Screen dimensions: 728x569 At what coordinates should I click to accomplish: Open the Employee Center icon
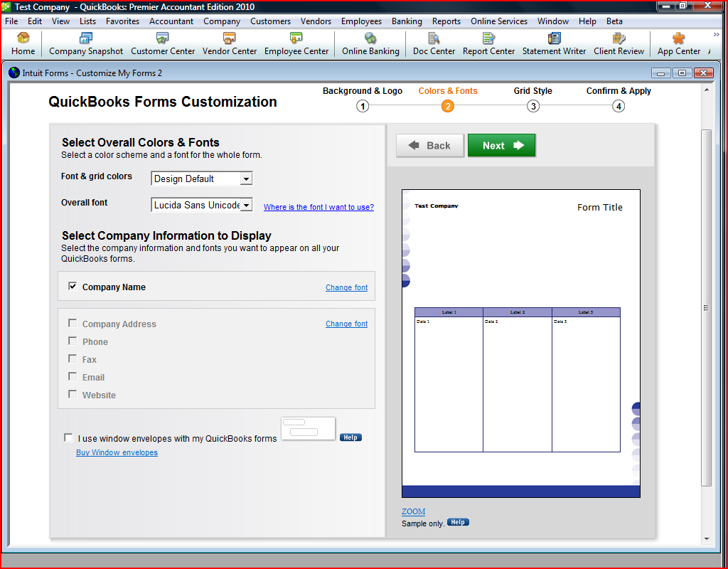tap(296, 44)
